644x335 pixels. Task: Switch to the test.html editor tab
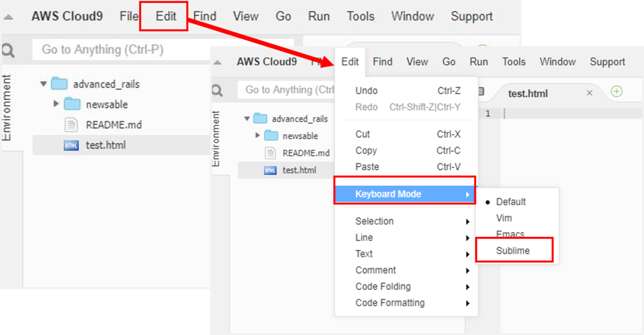(528, 94)
